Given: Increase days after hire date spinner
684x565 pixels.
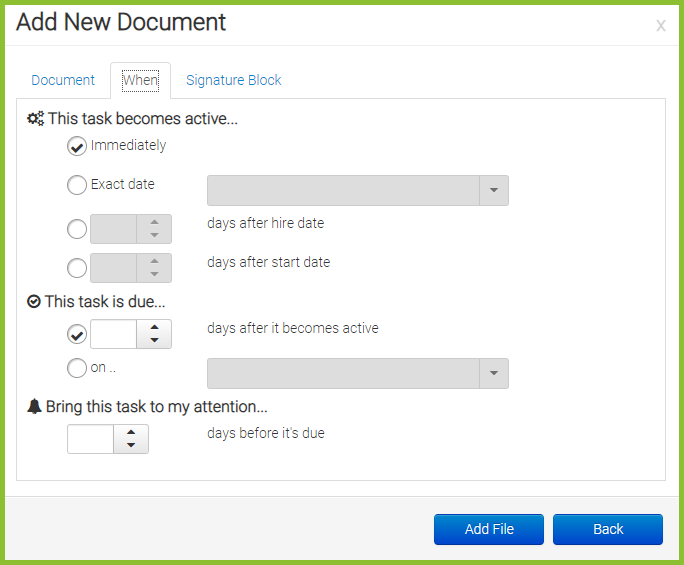Looking at the screenshot, I should point(154,222).
